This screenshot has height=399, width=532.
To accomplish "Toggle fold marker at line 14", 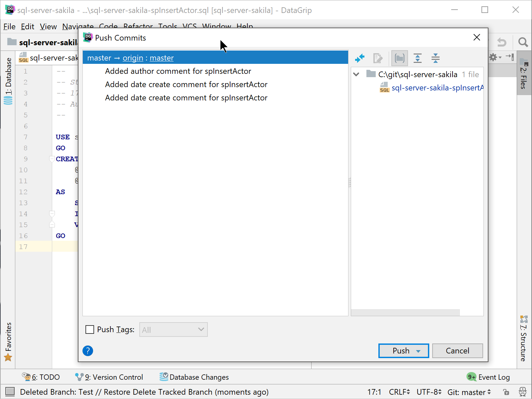I will coord(52,213).
